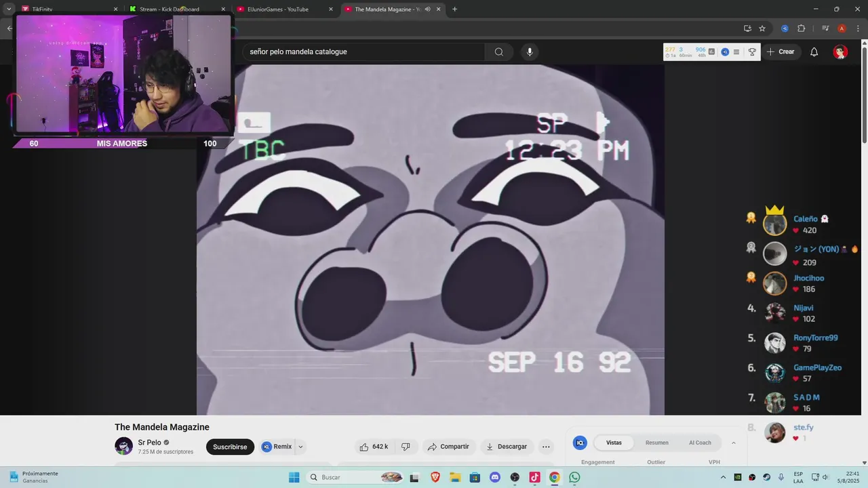Open Brave browser from the taskbar
This screenshot has height=488, width=868.
click(435, 477)
